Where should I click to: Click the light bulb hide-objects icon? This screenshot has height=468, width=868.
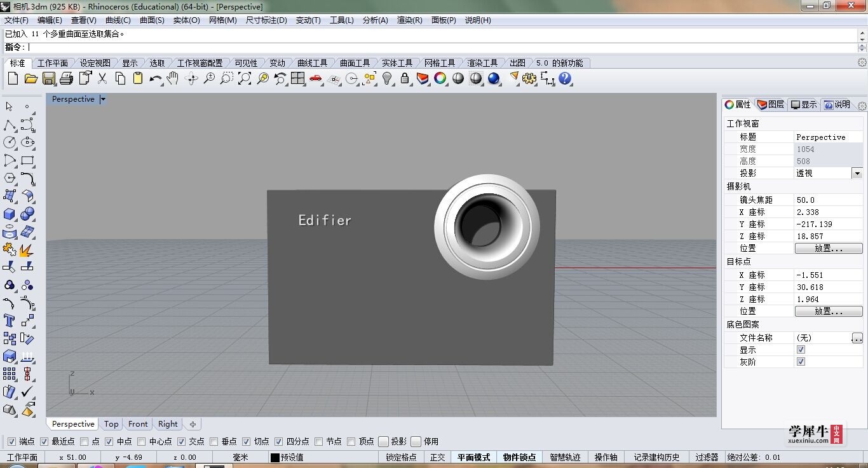(x=387, y=78)
